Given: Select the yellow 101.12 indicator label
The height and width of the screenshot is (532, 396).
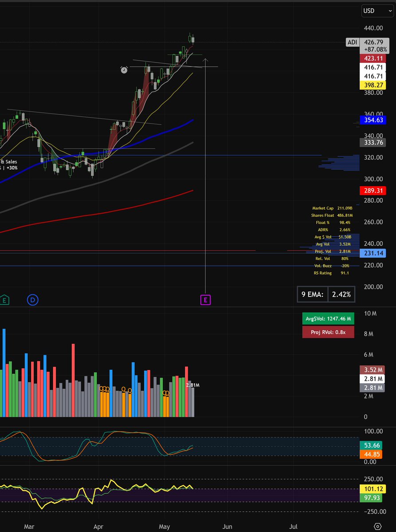Looking at the screenshot, I should tap(373, 489).
